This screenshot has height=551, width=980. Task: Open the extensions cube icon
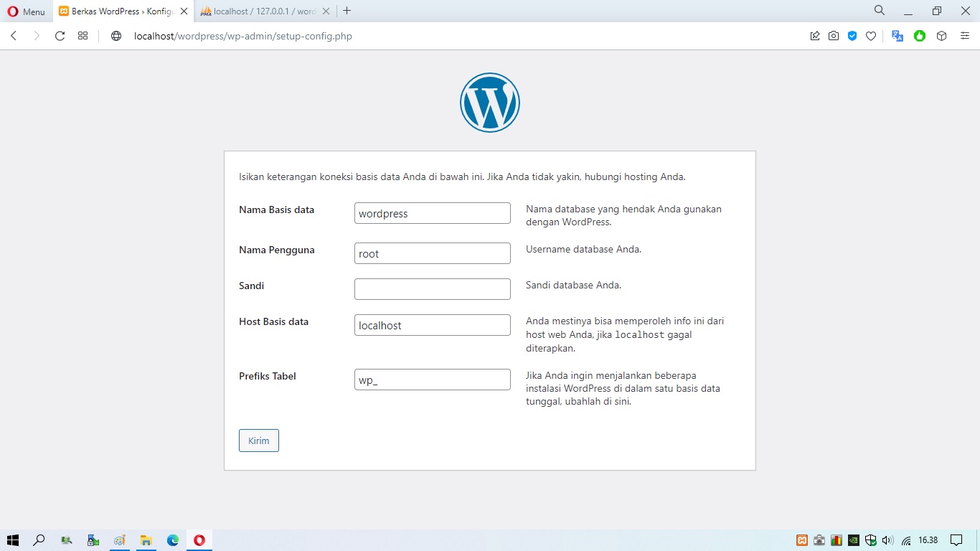tap(942, 36)
